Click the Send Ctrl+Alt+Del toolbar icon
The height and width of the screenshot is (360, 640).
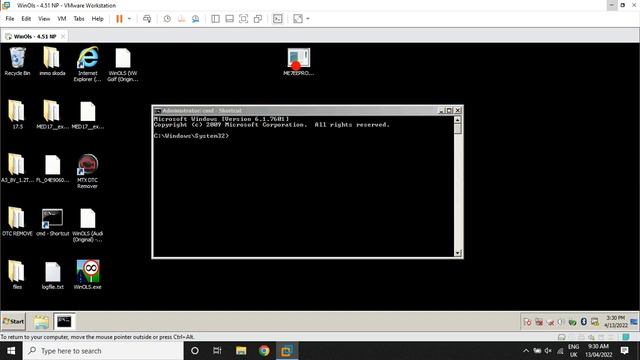[147, 19]
